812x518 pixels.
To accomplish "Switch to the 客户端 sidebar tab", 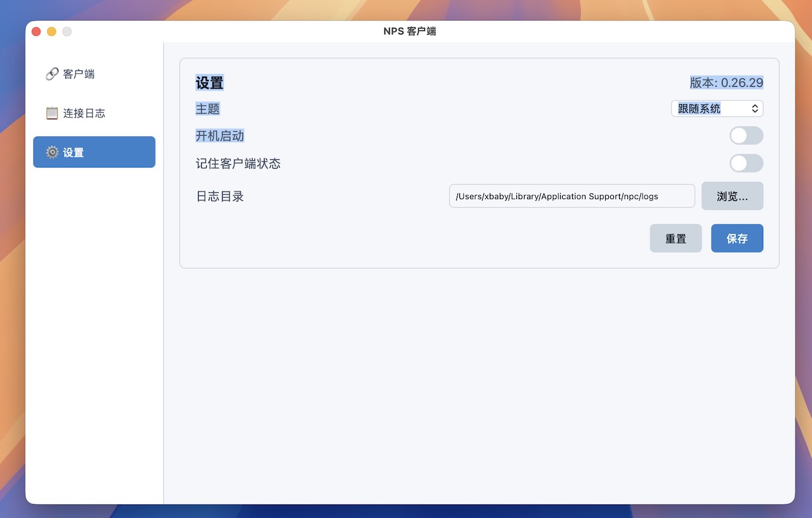I will point(79,74).
